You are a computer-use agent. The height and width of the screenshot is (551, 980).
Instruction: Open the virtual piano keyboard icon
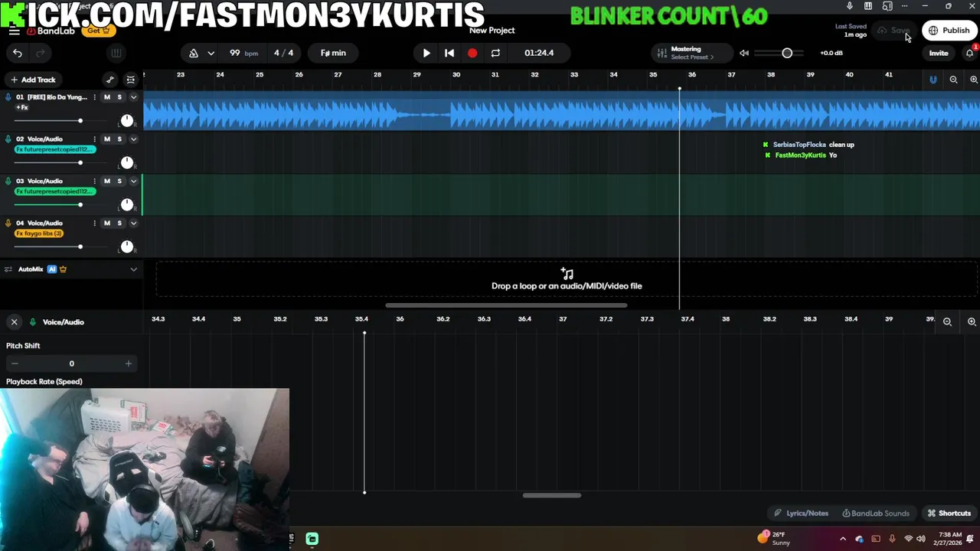[x=116, y=53]
